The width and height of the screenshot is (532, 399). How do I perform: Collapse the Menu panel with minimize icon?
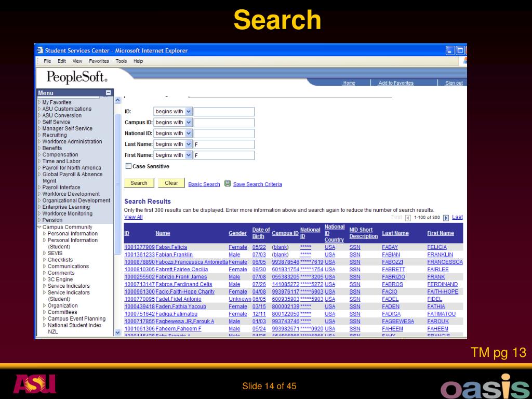108,92
